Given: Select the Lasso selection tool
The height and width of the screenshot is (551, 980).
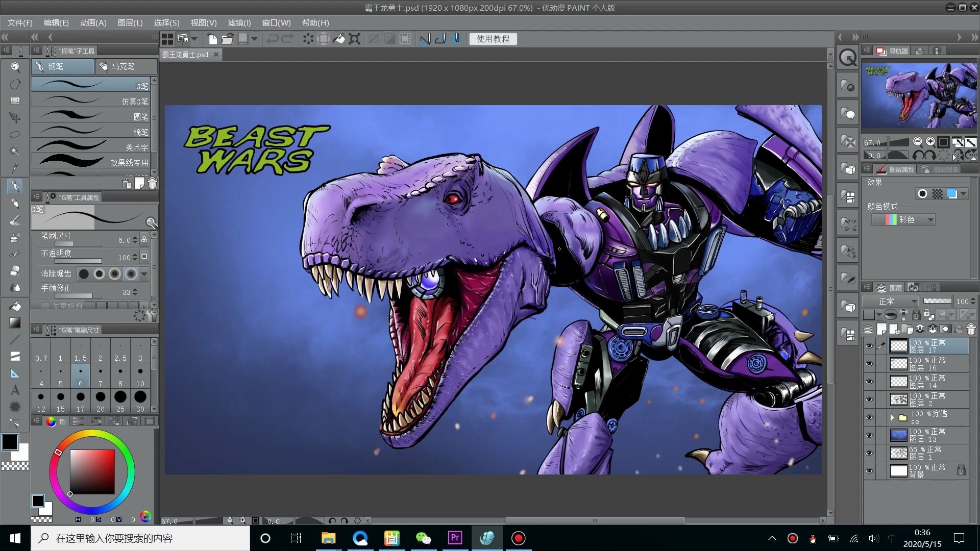Looking at the screenshot, I should [15, 135].
